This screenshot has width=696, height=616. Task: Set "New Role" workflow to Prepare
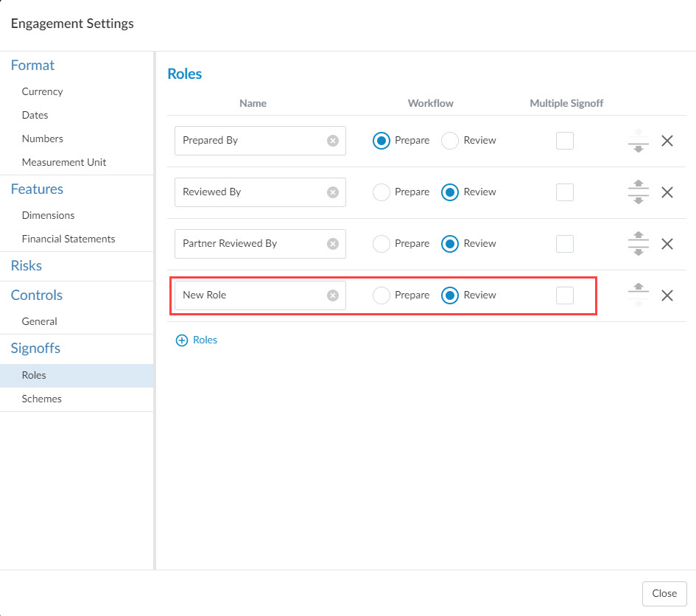(382, 295)
